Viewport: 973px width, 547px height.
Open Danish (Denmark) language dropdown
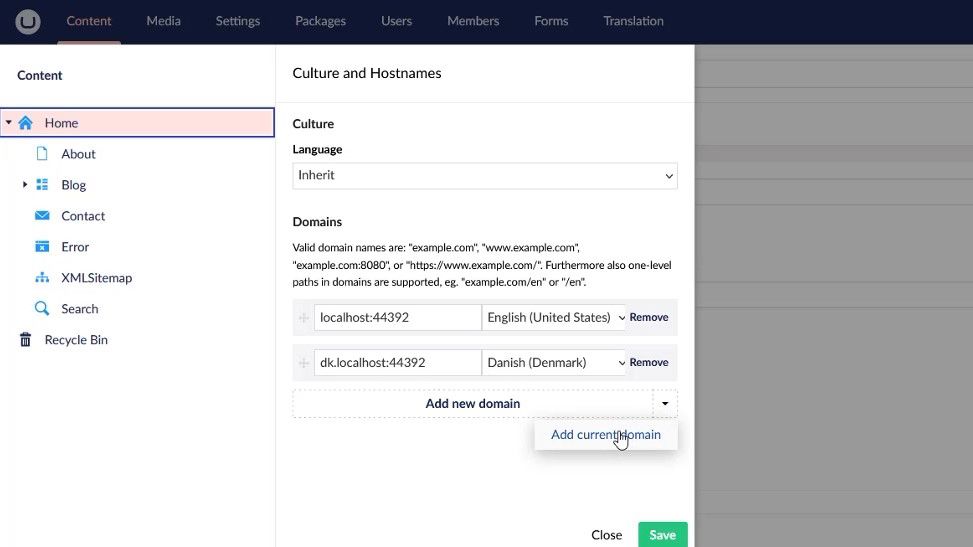pos(554,363)
